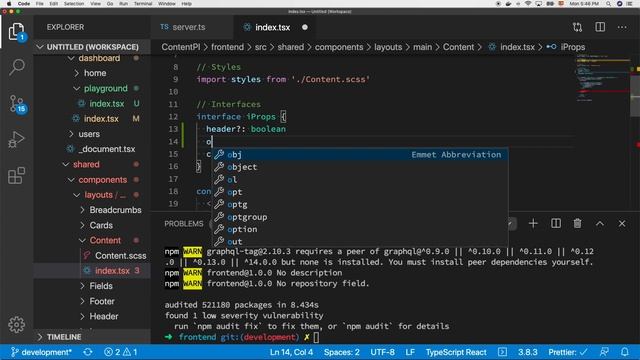
Task: Expand the Footer folder
Action: (102, 301)
